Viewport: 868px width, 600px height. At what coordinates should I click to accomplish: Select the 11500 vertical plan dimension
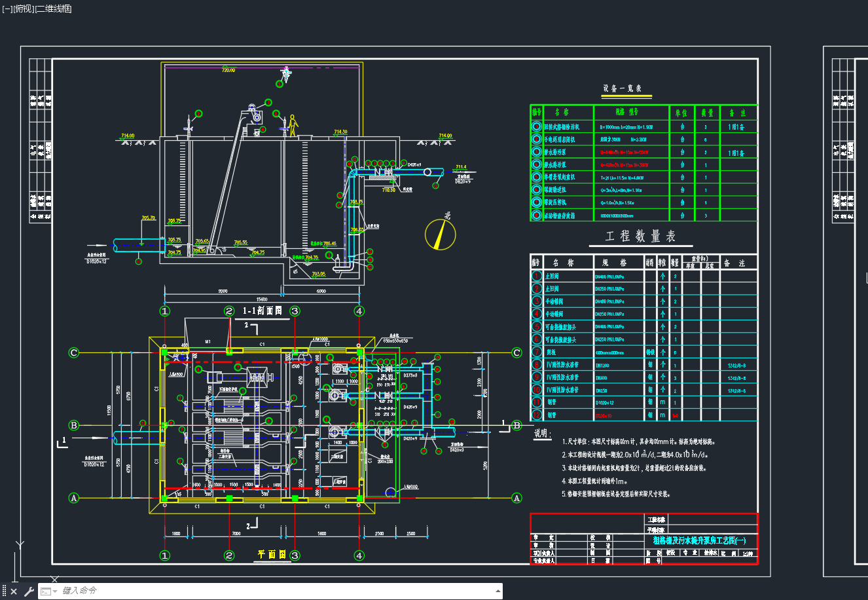tap(109, 409)
